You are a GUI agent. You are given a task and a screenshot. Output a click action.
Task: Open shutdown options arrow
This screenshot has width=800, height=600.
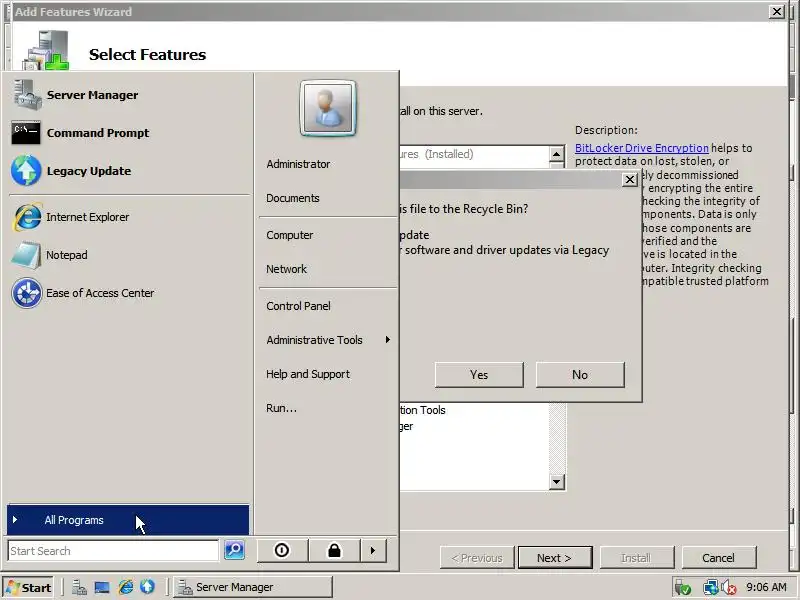[x=373, y=551]
